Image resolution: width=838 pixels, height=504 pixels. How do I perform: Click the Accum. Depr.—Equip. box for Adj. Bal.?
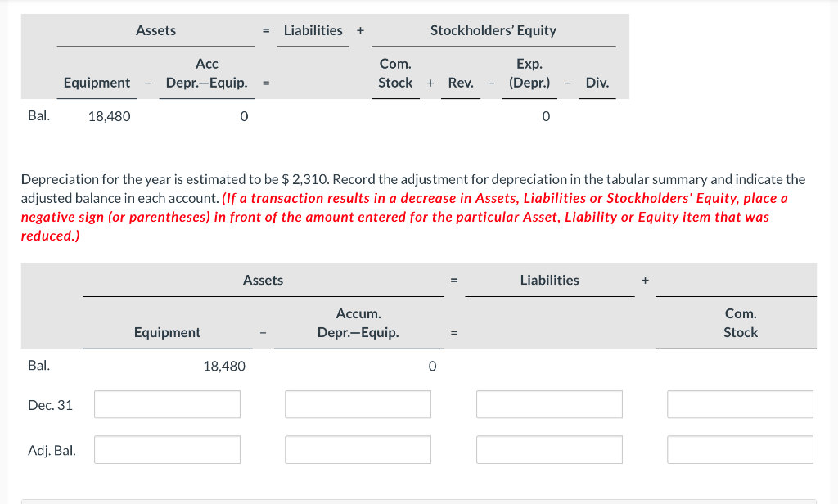coord(357,448)
